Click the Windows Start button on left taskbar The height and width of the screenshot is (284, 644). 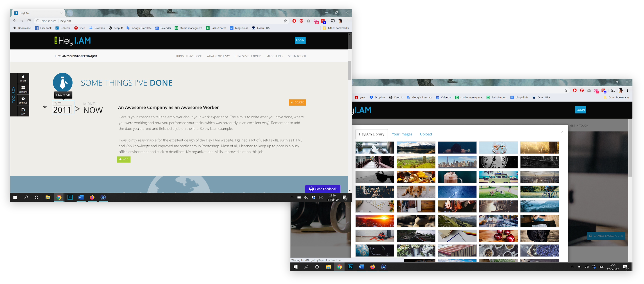15,197
